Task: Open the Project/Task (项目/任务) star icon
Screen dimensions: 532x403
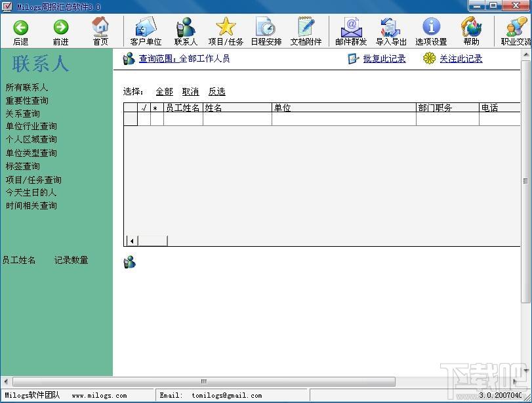Action: click(x=226, y=26)
